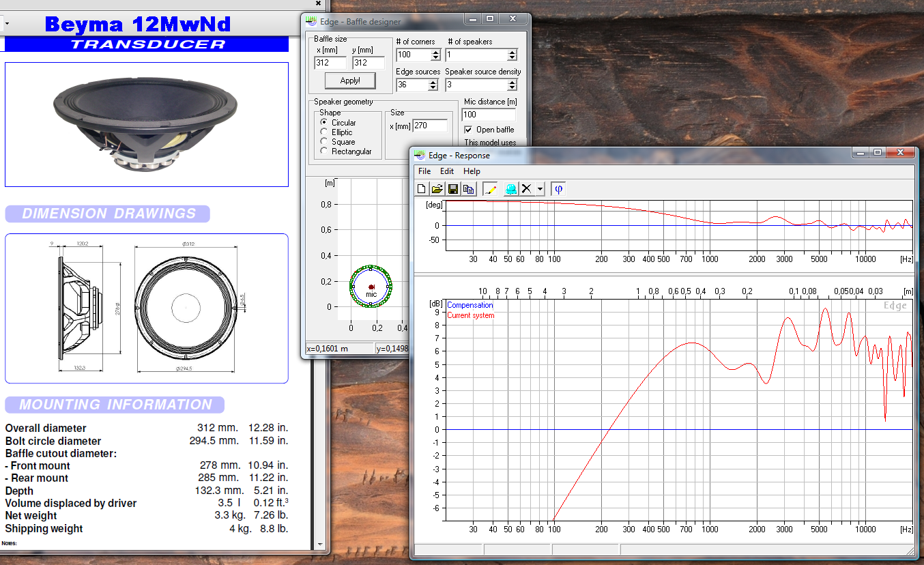Screen dimensions: 924x565
Task: Click the 'Current system' legend label
Action: 470,315
